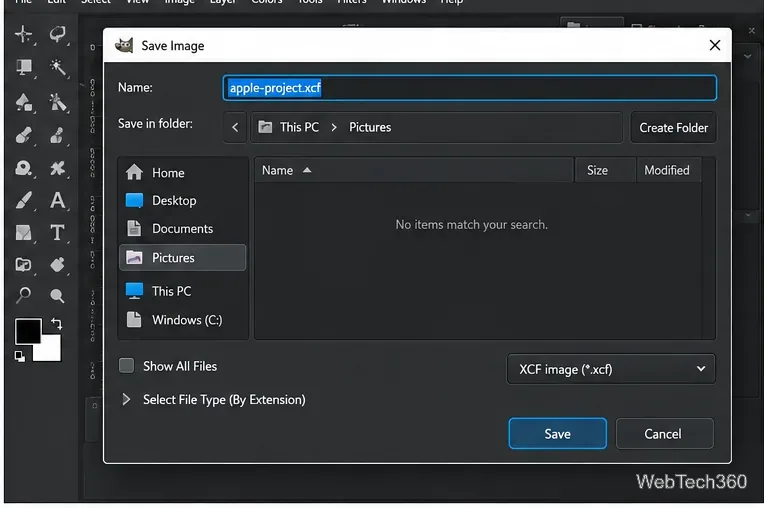Click the GIMP Wilber icon in dialog title
The image size is (764, 508).
[x=124, y=45]
